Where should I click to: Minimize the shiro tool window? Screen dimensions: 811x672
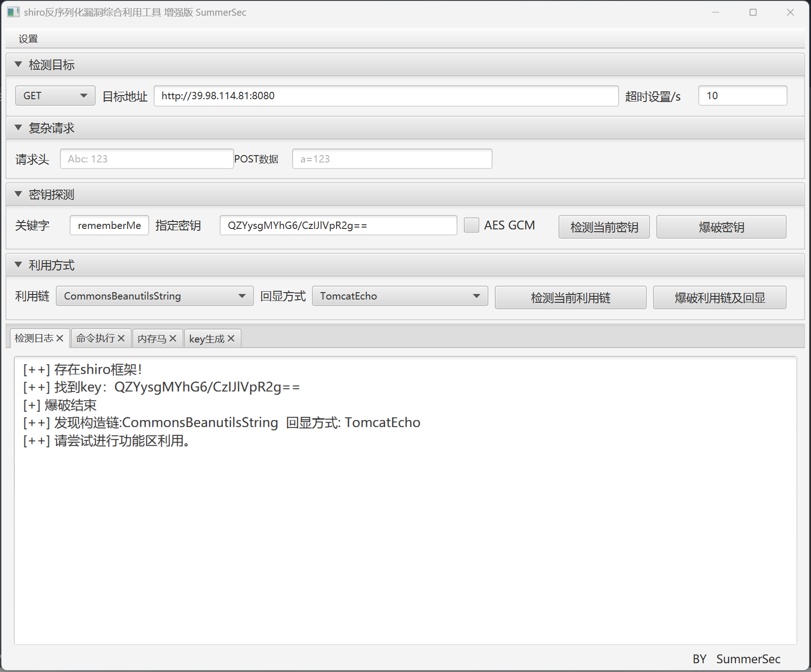(x=715, y=12)
